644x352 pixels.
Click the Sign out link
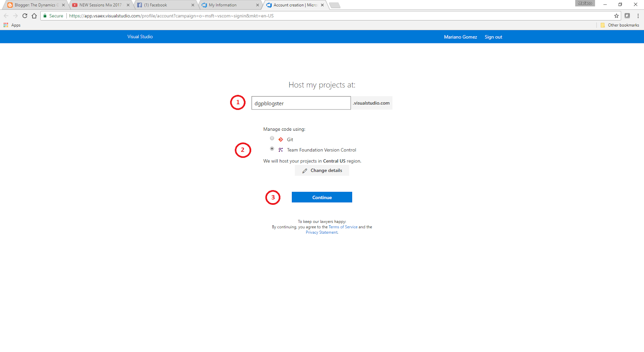click(x=493, y=37)
